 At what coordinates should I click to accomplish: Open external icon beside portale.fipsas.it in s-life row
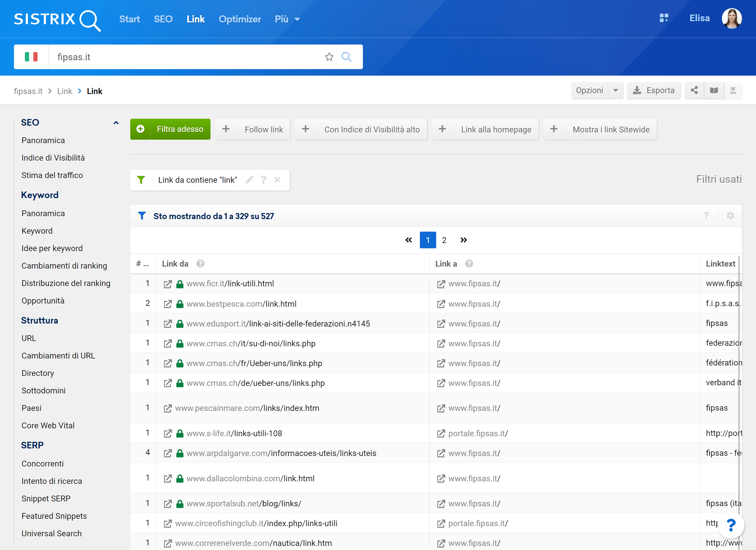pyautogui.click(x=441, y=433)
